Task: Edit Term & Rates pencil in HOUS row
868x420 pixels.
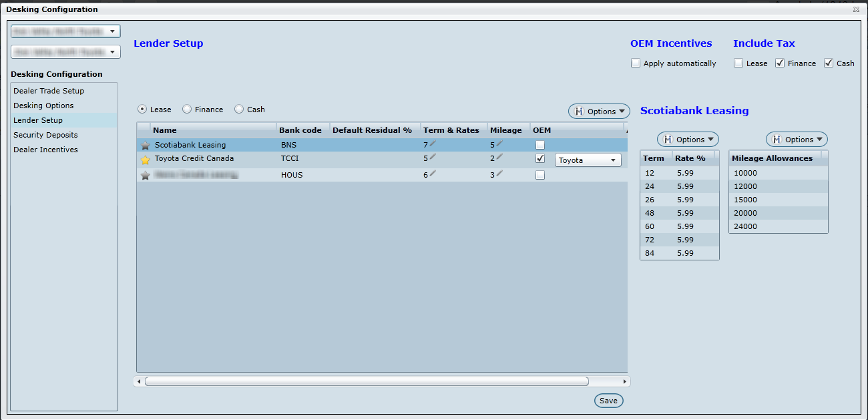Action: click(433, 174)
